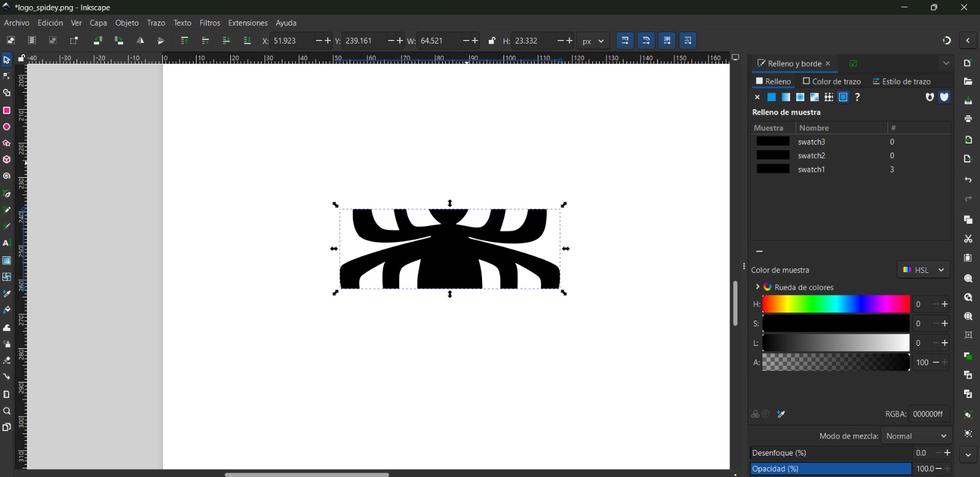Click the RGBA hex value field

point(929,414)
